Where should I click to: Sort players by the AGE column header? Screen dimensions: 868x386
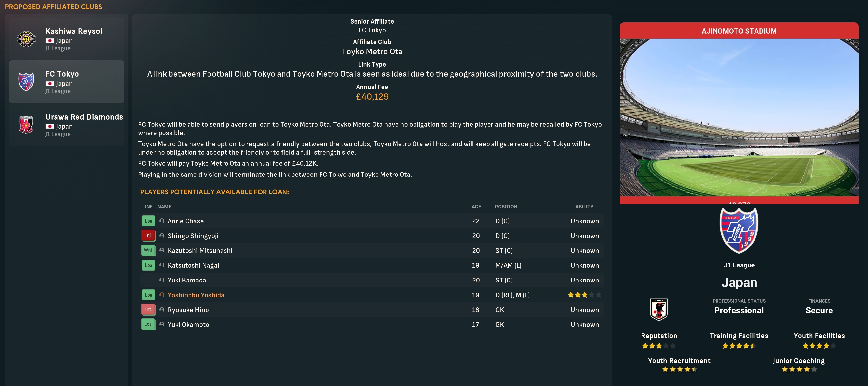[x=476, y=207]
